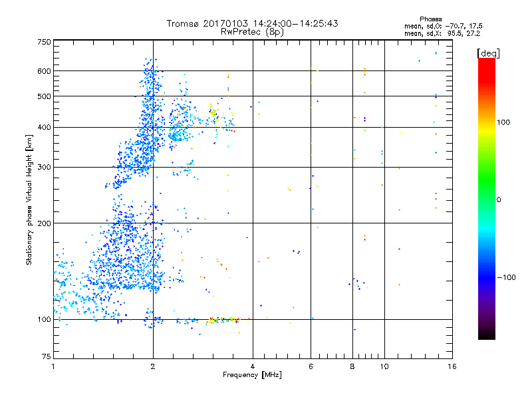Image resolution: width=532 pixels, height=399 pixels.
Task: Click the 'mean, sd,X: 95.5, 27.2' text
Action: [442, 34]
